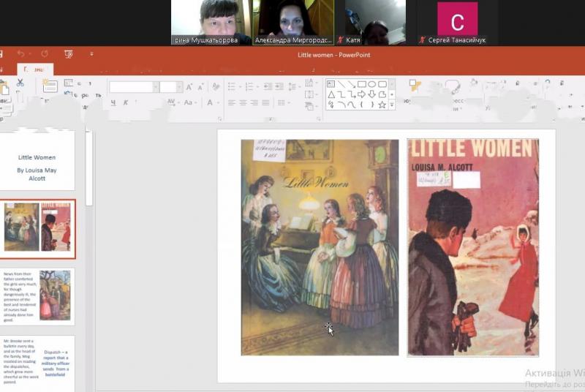
Task: Increase font size with large A icon
Action: tap(189, 87)
